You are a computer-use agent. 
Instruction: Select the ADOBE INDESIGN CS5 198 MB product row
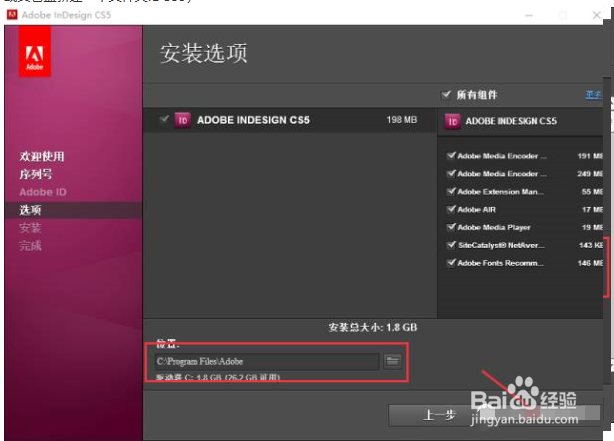[x=290, y=120]
